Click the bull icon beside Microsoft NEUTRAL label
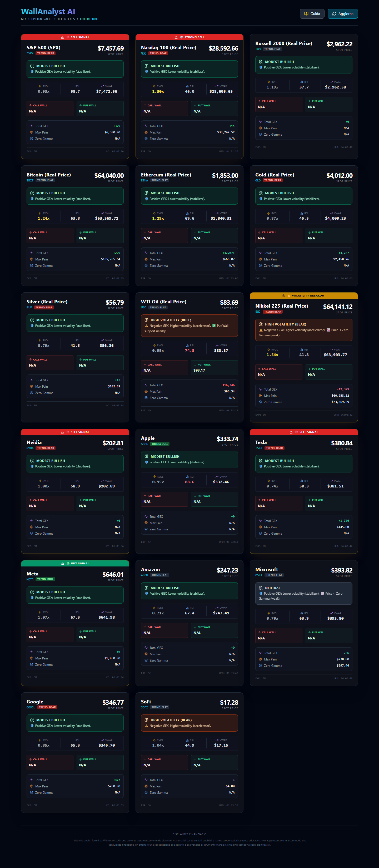 [x=261, y=588]
